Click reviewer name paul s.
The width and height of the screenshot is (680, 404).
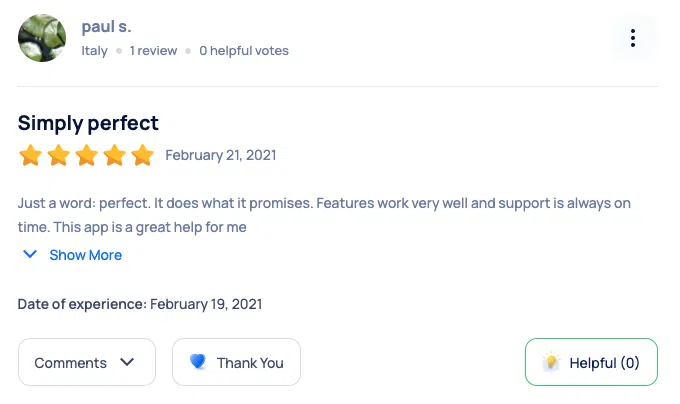coord(106,27)
